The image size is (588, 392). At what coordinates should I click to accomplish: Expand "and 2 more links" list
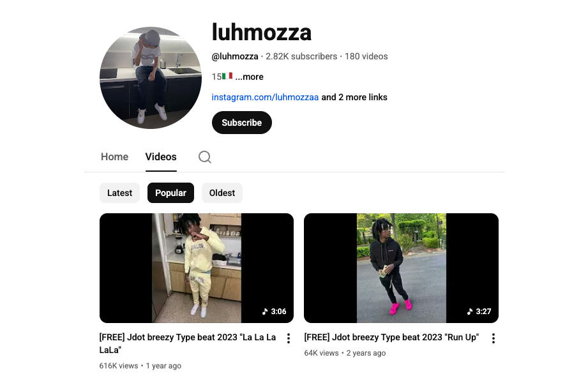(x=354, y=97)
